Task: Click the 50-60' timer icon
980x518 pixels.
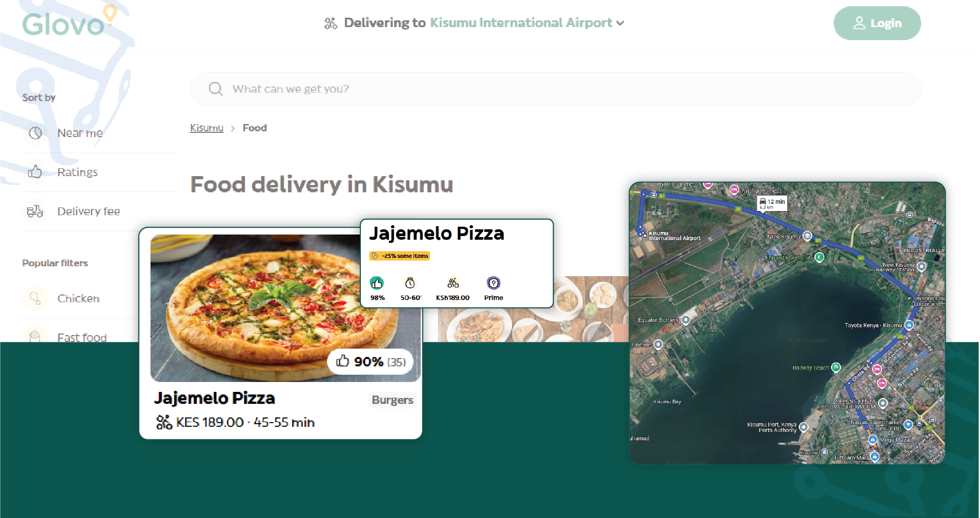Action: click(x=410, y=283)
